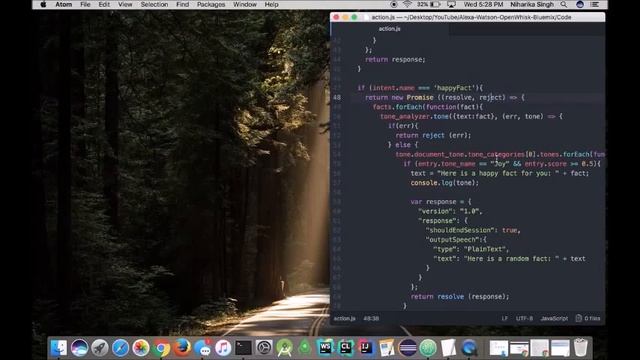Launch Android Studio from the dock
This screenshot has height=360, width=640.
[284, 348]
